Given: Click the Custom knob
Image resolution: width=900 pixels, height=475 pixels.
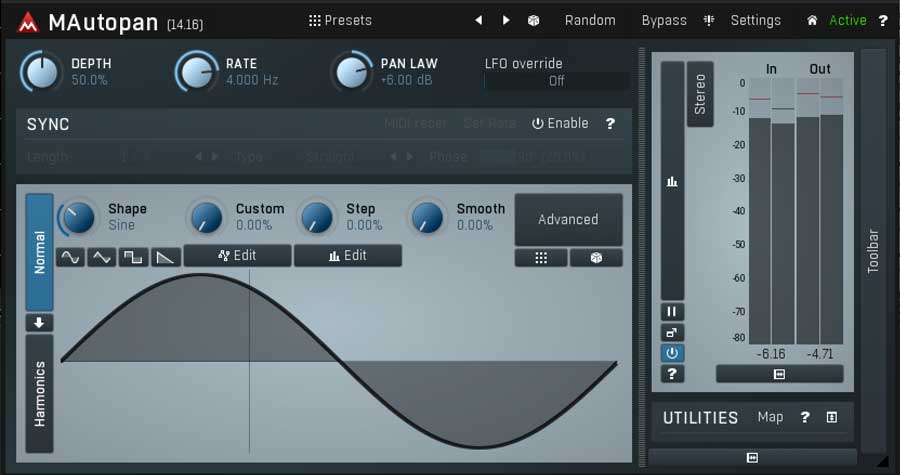Looking at the screenshot, I should click(x=207, y=218).
